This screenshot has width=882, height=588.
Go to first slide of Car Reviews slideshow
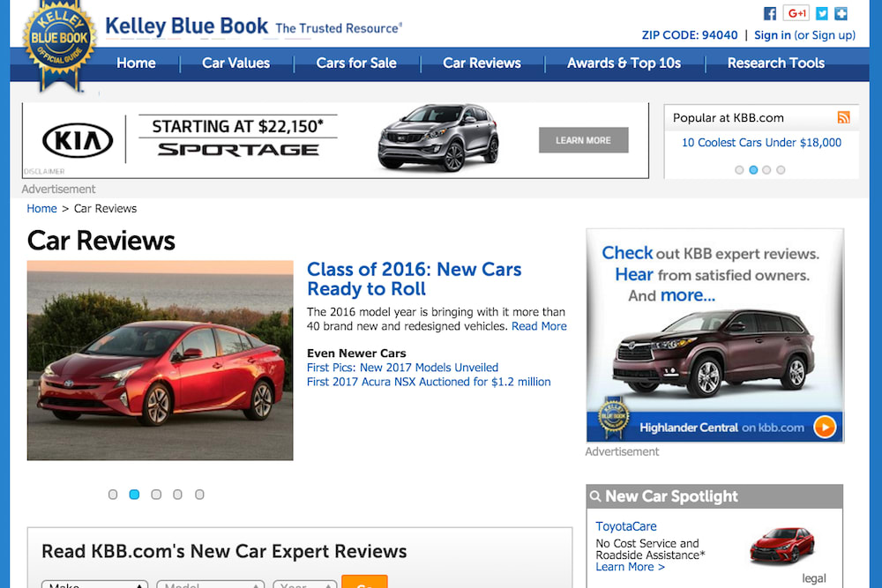pyautogui.click(x=113, y=495)
